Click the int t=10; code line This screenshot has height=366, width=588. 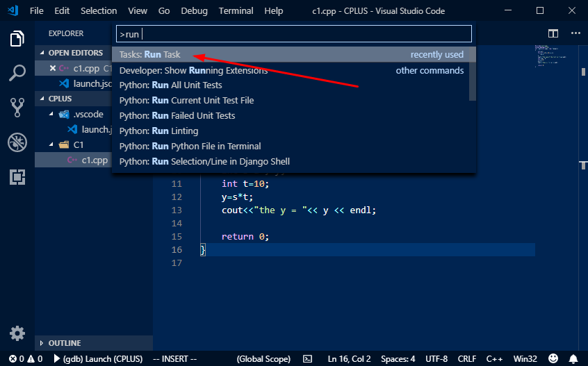245,183
